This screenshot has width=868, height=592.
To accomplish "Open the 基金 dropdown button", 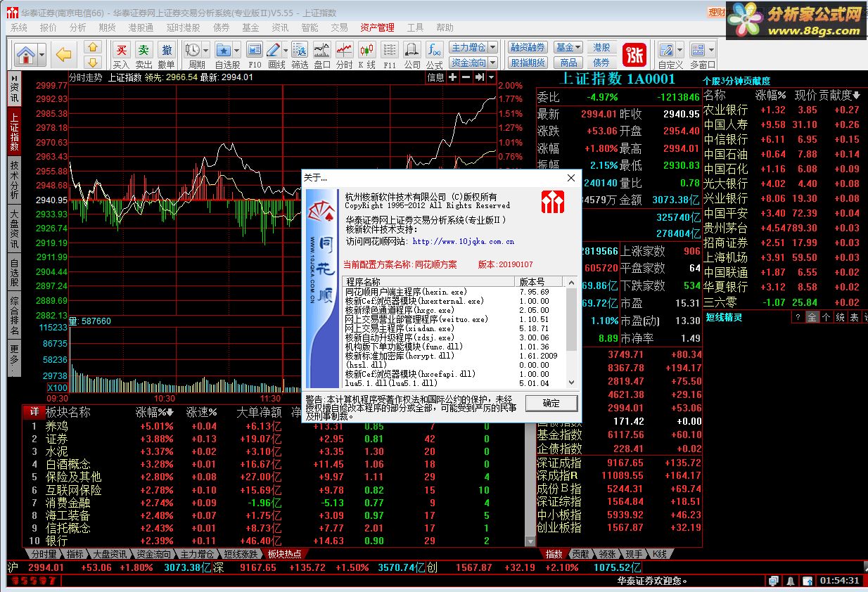I will click(x=568, y=47).
